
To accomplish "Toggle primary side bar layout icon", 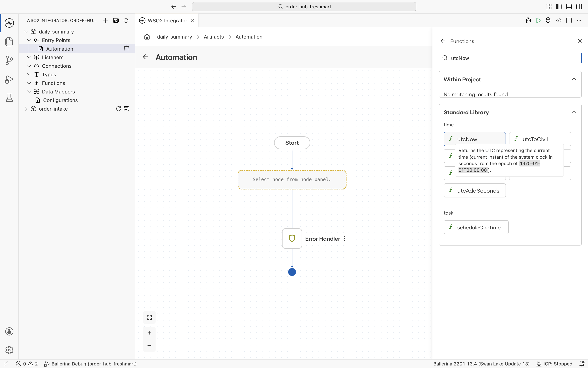I will click(x=559, y=7).
